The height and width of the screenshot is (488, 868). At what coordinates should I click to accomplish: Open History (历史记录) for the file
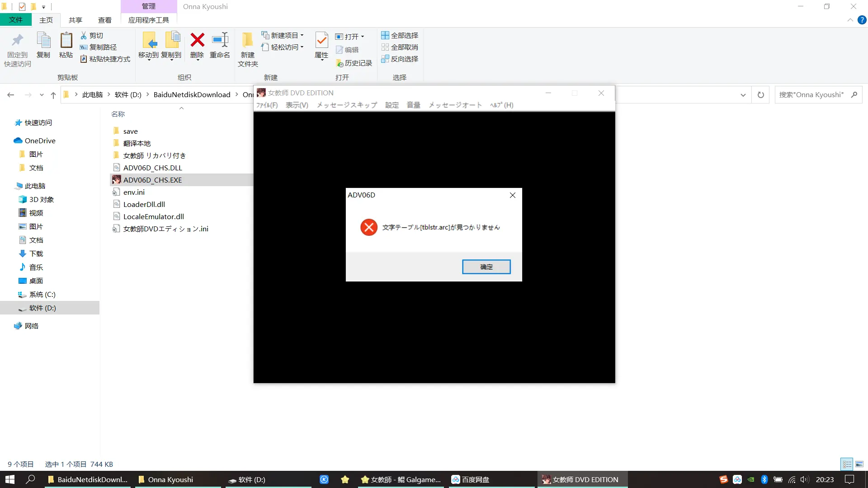354,63
